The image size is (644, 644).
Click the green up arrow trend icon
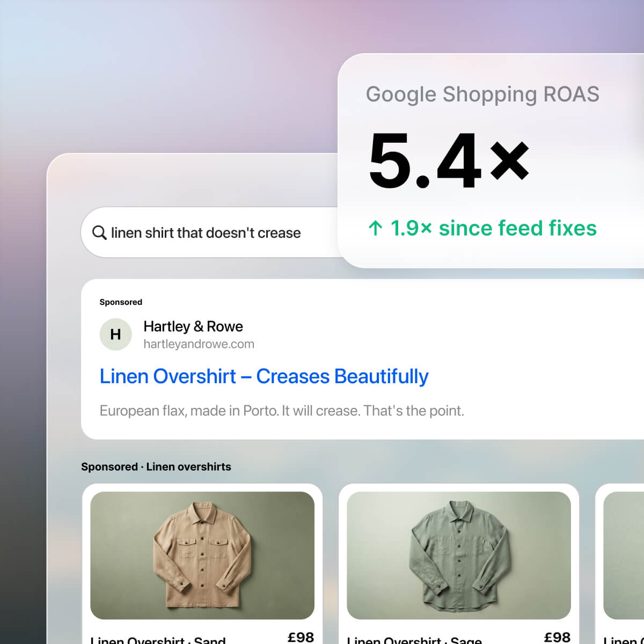point(376,229)
